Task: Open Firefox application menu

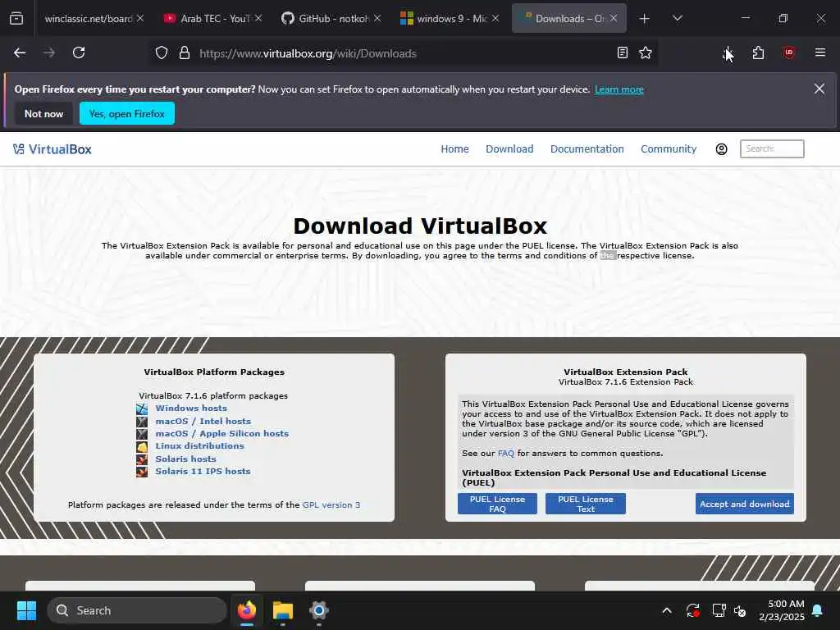Action: pos(820,53)
